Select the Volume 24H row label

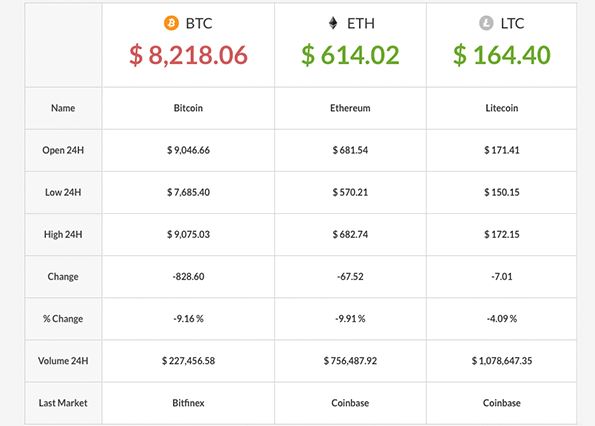pyautogui.click(x=63, y=361)
